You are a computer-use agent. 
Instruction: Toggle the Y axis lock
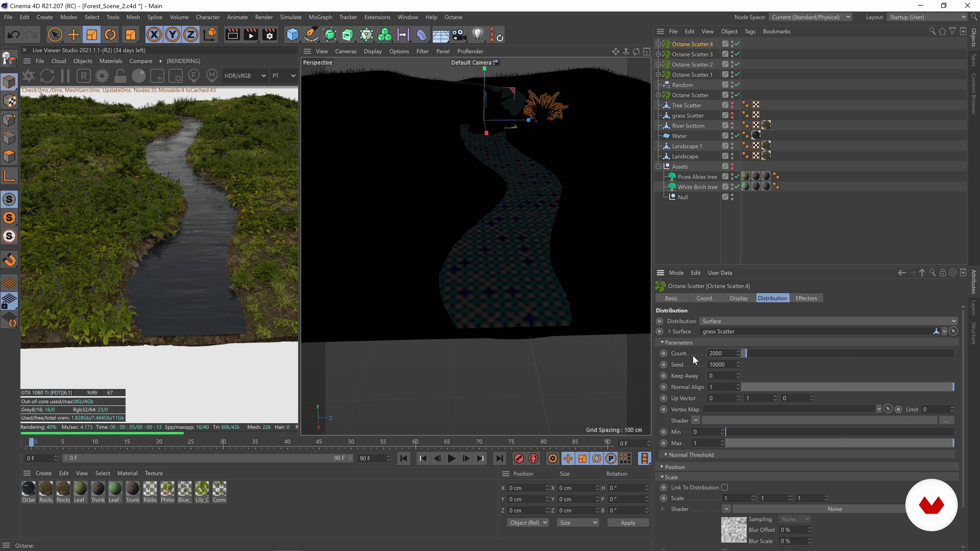[x=172, y=35]
